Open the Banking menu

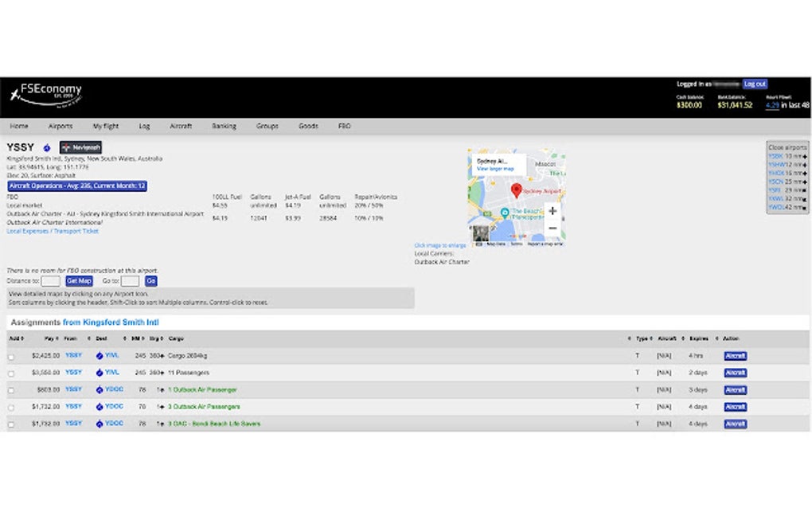(224, 126)
